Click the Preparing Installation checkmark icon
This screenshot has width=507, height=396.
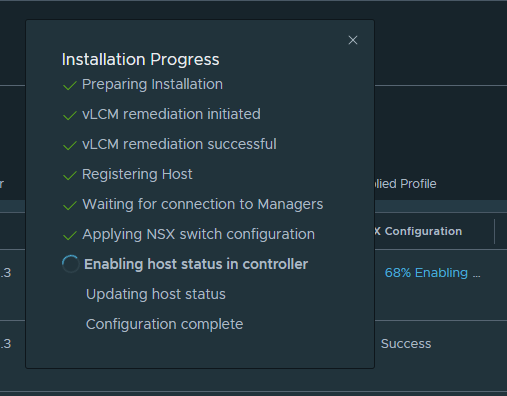click(x=70, y=85)
